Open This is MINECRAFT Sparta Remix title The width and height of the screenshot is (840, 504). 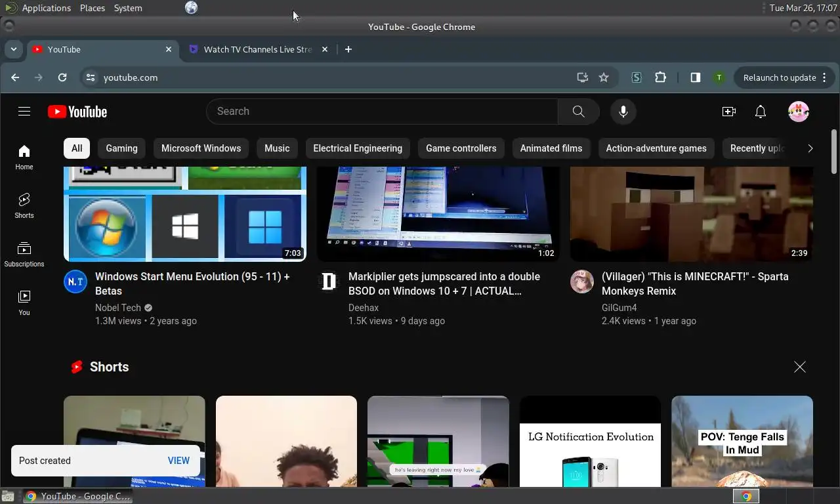pos(695,283)
